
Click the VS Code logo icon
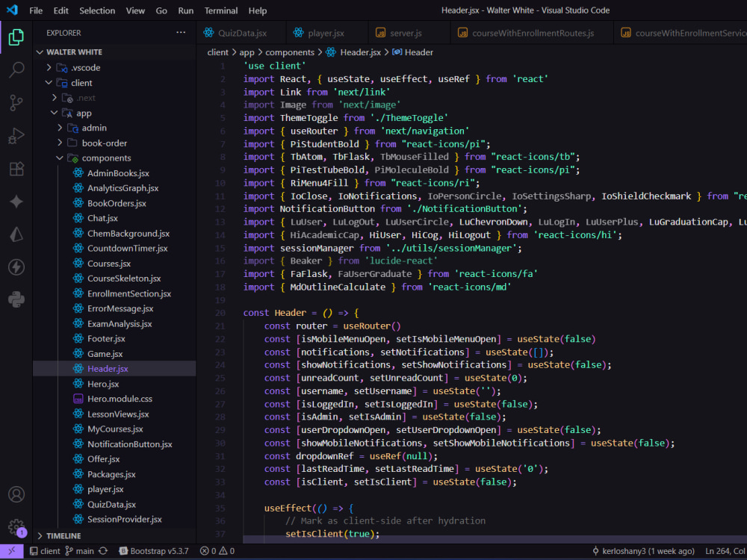coord(12,10)
